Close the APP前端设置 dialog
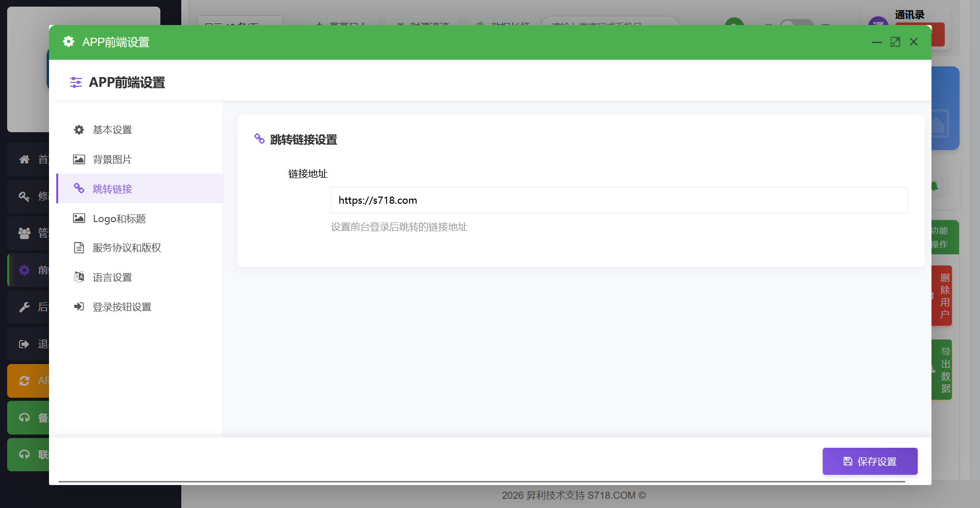 pos(914,42)
